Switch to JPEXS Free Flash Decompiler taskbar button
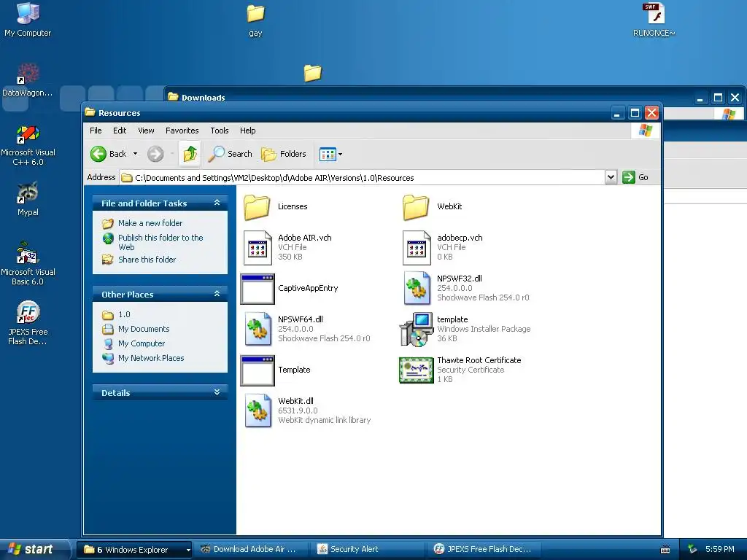747x560 pixels. pos(484,550)
